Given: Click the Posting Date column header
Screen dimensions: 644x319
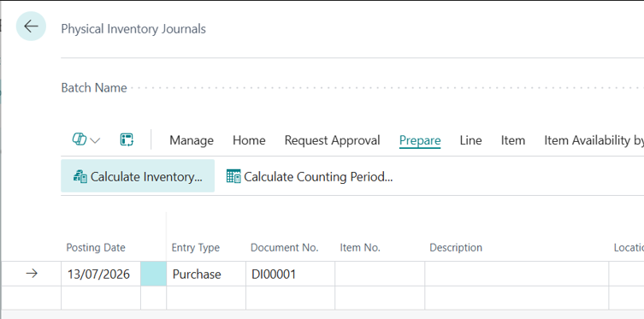Looking at the screenshot, I should [96, 247].
